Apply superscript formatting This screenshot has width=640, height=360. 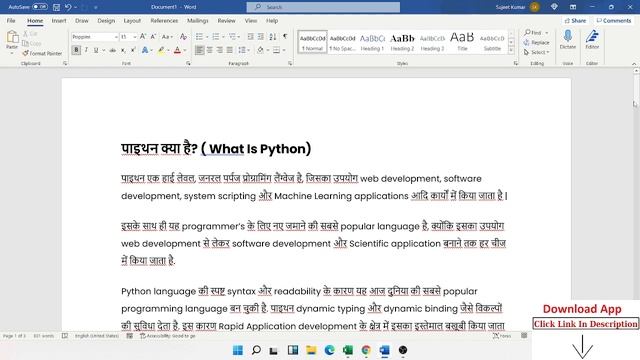coord(133,50)
